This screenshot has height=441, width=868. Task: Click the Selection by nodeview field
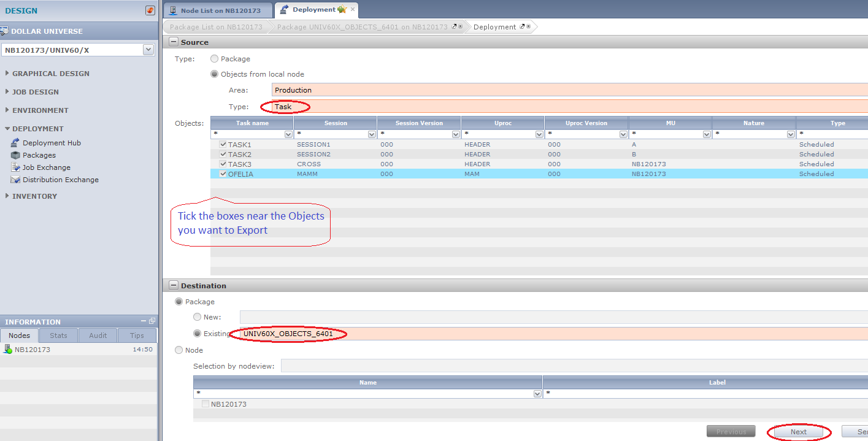(x=574, y=366)
